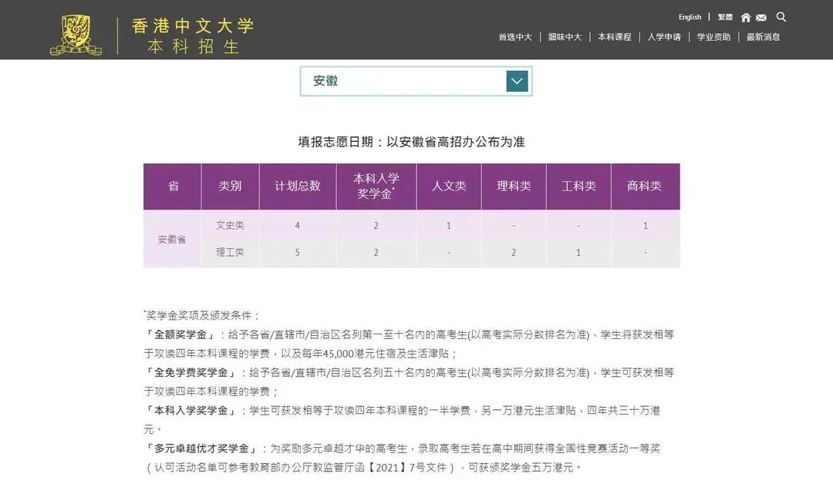Select the 理工类 row label

(230, 253)
